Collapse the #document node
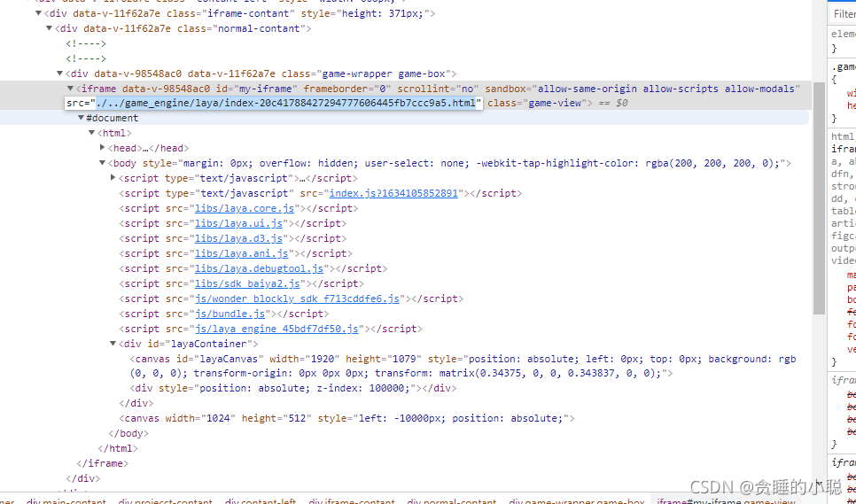Image resolution: width=856 pixels, height=504 pixels. coord(81,118)
